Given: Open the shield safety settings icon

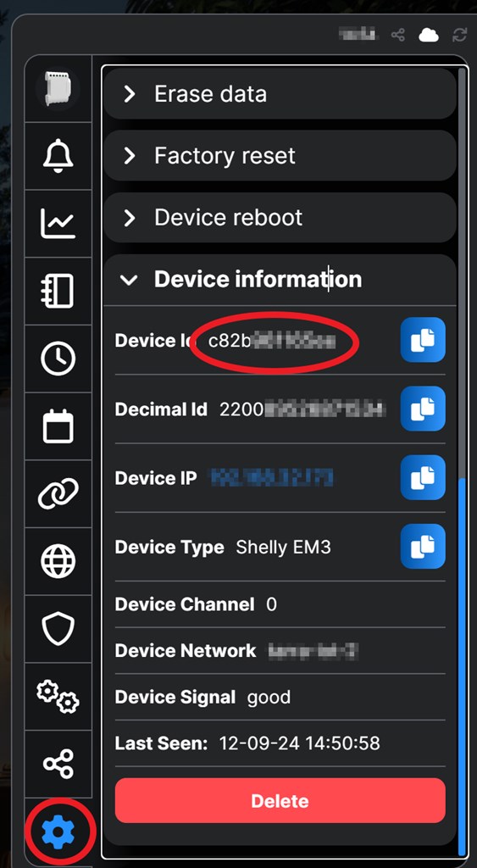Looking at the screenshot, I should [58, 629].
